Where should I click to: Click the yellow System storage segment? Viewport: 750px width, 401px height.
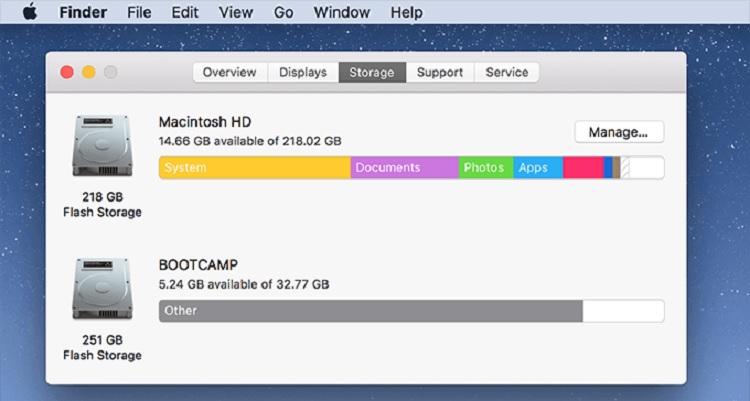[x=255, y=167]
